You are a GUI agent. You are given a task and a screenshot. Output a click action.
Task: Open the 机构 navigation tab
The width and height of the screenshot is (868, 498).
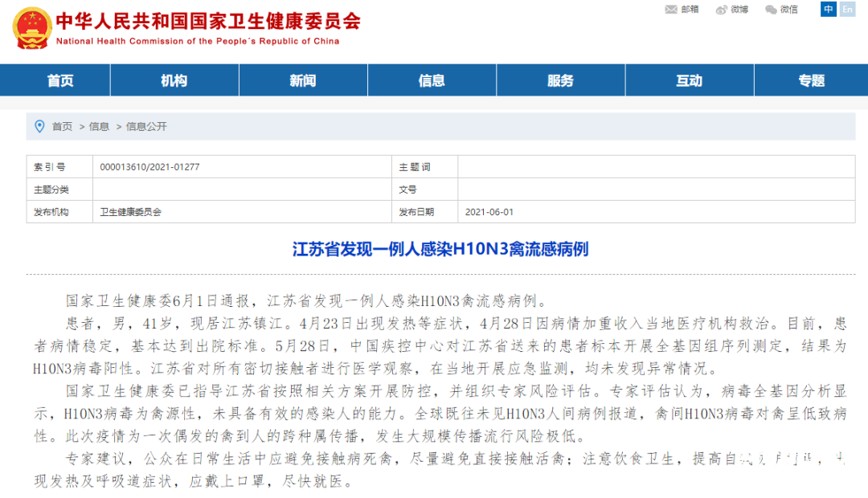coord(174,80)
